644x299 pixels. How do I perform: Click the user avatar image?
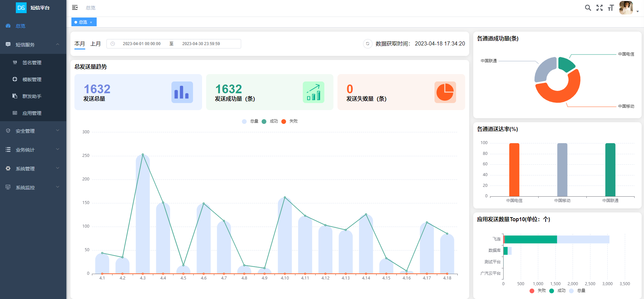[626, 8]
